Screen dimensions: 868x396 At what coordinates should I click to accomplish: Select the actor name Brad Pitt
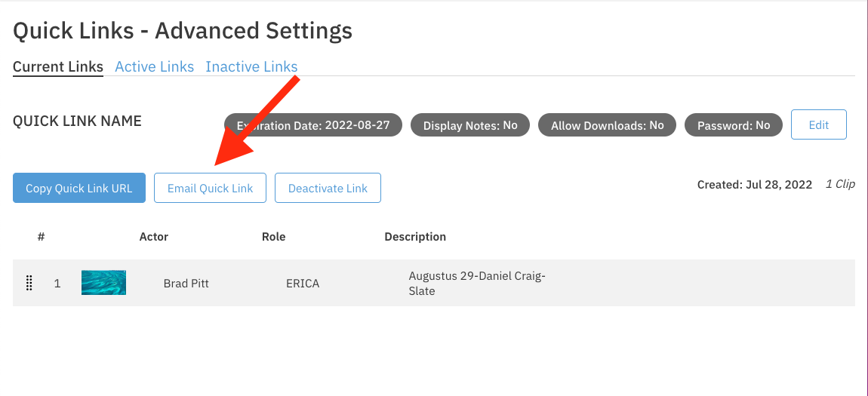[x=186, y=284]
